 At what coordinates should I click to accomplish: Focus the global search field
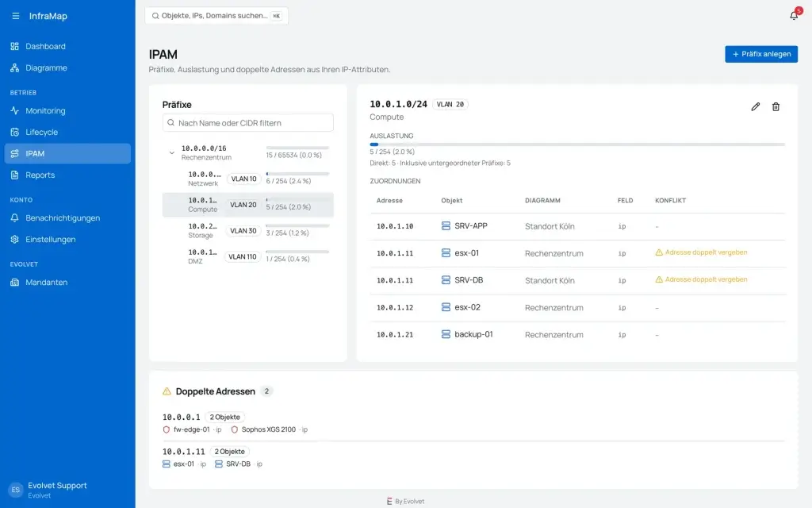tap(216, 16)
